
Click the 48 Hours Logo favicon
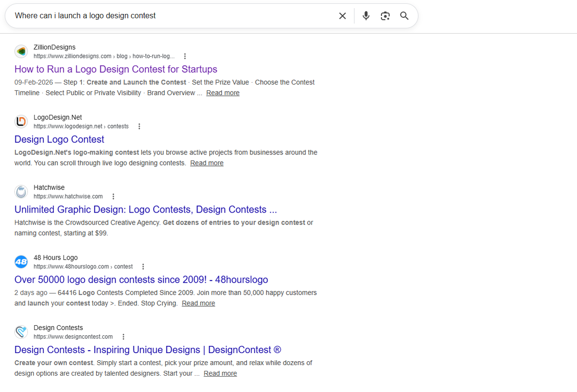point(21,262)
